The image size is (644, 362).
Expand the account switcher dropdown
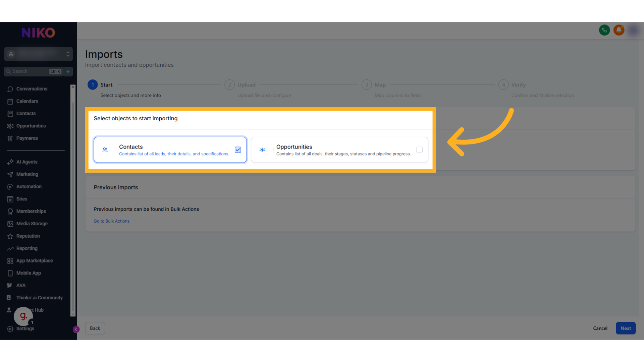38,54
